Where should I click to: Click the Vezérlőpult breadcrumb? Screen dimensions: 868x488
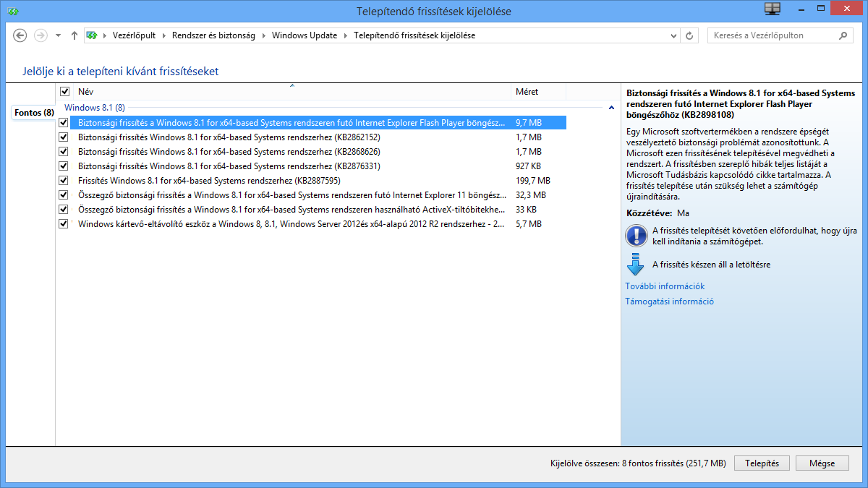135,35
